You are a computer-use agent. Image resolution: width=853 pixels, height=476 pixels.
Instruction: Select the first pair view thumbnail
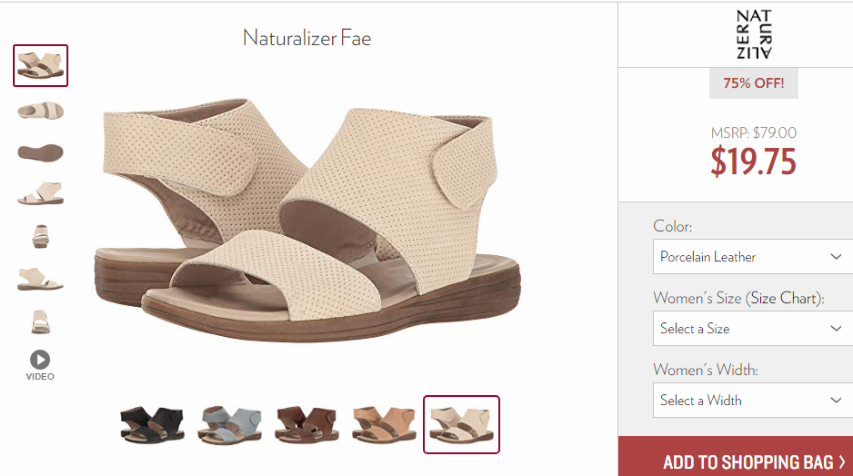tap(40, 65)
